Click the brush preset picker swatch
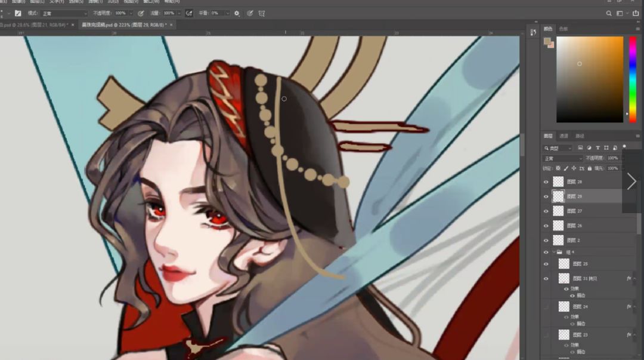The width and height of the screenshot is (644, 360). pyautogui.click(x=2, y=14)
